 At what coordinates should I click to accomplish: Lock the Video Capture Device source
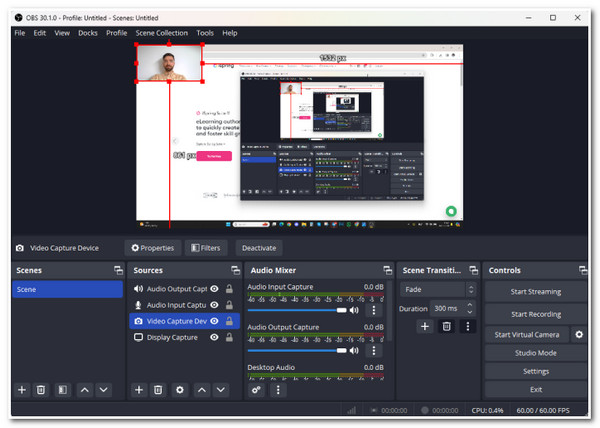point(229,321)
